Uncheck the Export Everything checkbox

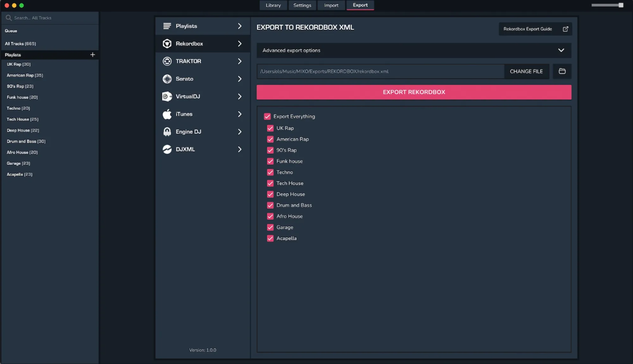(x=267, y=116)
